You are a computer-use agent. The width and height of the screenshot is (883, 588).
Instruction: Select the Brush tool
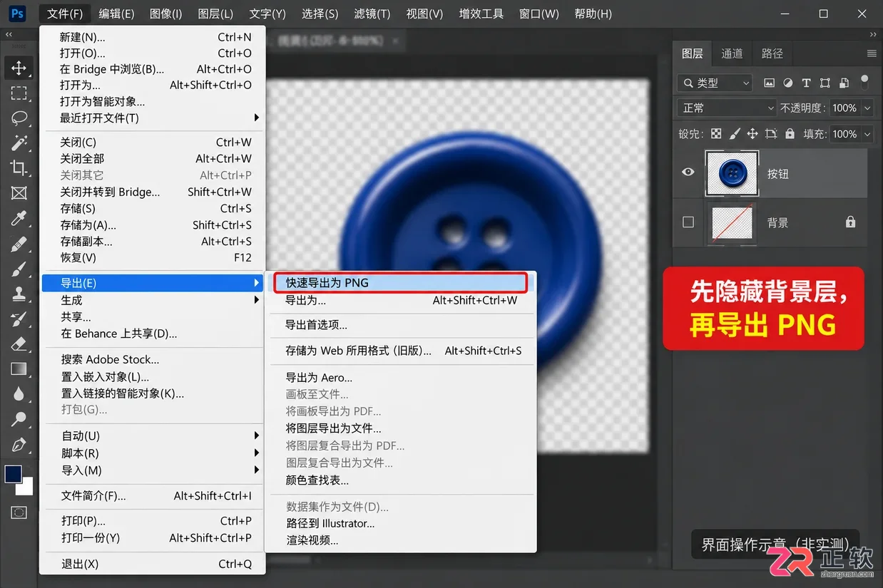[19, 269]
